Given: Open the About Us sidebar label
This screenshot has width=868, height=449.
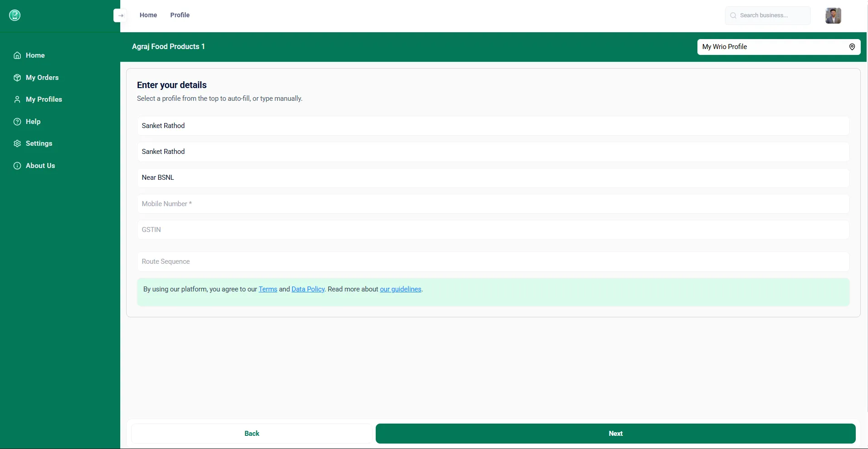Looking at the screenshot, I should [40, 166].
